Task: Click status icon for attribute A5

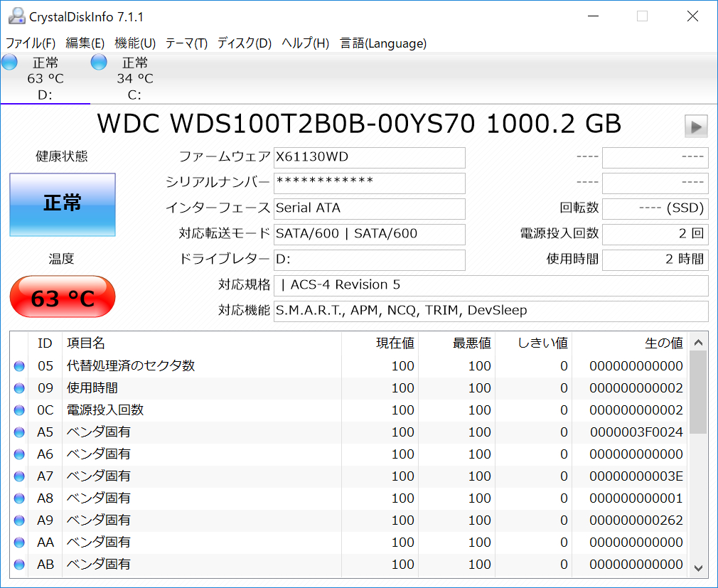Action: click(18, 432)
